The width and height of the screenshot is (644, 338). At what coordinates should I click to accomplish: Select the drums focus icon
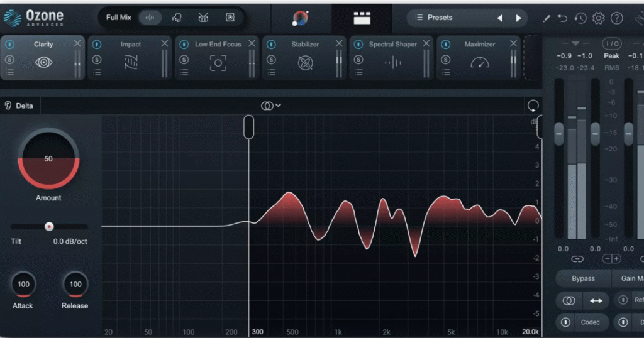(203, 18)
